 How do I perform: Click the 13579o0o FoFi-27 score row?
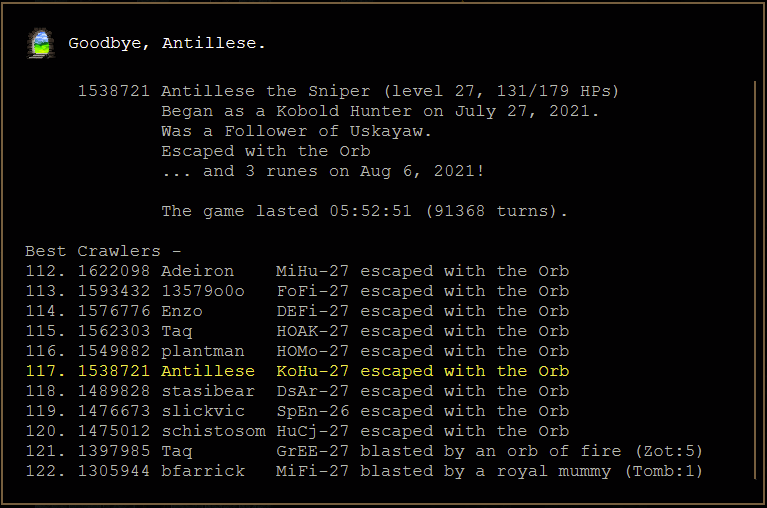tap(297, 291)
